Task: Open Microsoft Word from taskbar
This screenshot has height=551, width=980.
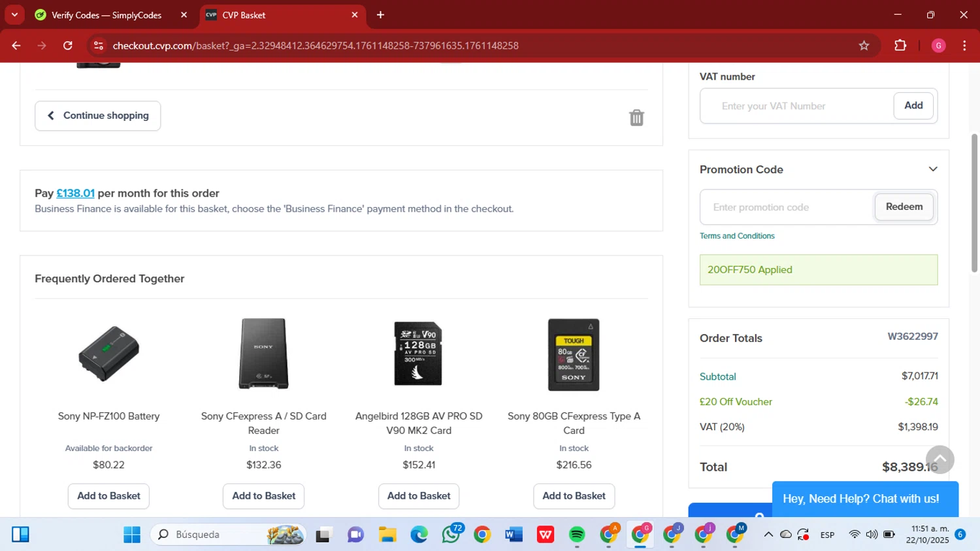Action: 514,535
